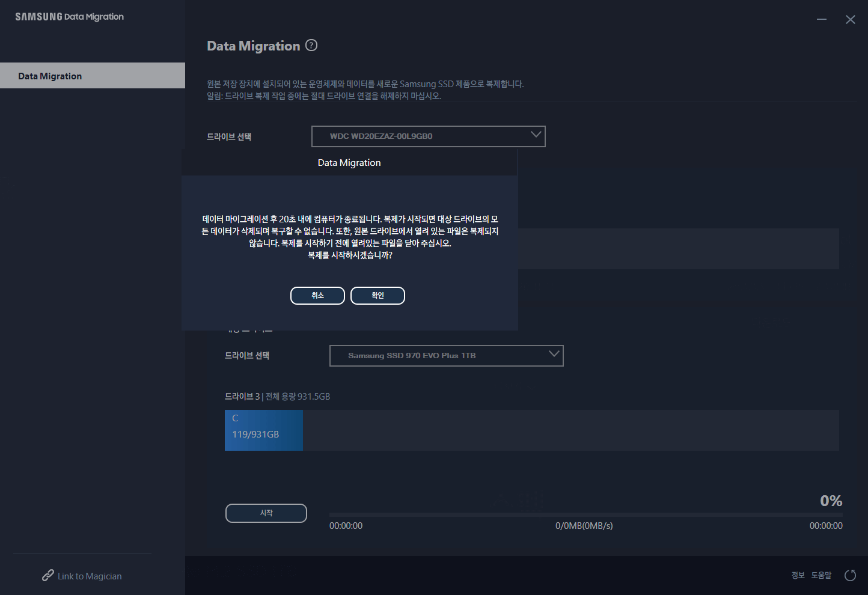The height and width of the screenshot is (595, 868).
Task: Click the remaining time 00:00:00 at right
Action: pyautogui.click(x=826, y=526)
